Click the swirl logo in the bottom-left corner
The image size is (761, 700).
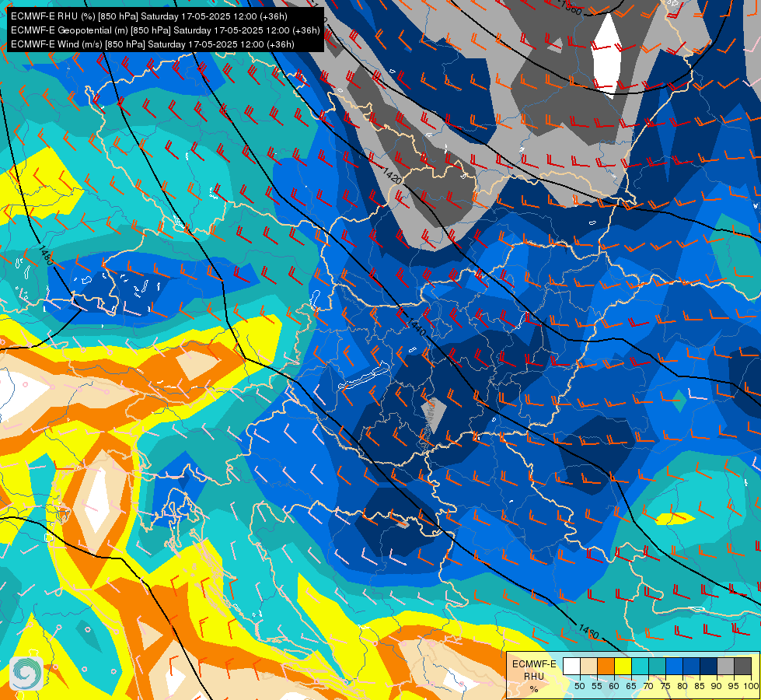point(26,673)
